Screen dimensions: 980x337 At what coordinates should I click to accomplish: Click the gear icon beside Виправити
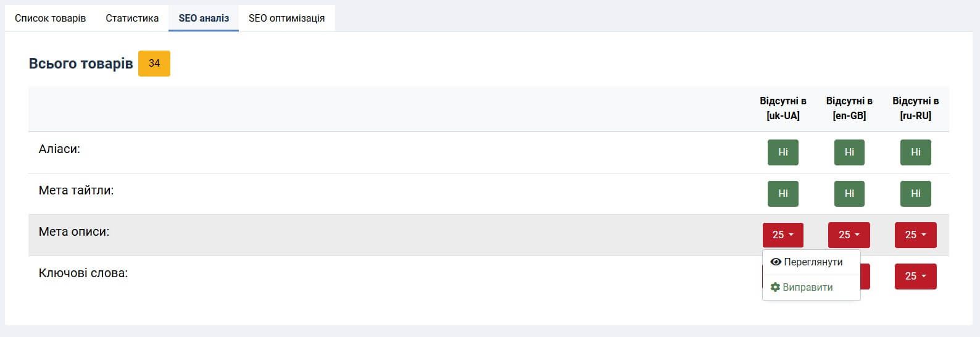[775, 287]
